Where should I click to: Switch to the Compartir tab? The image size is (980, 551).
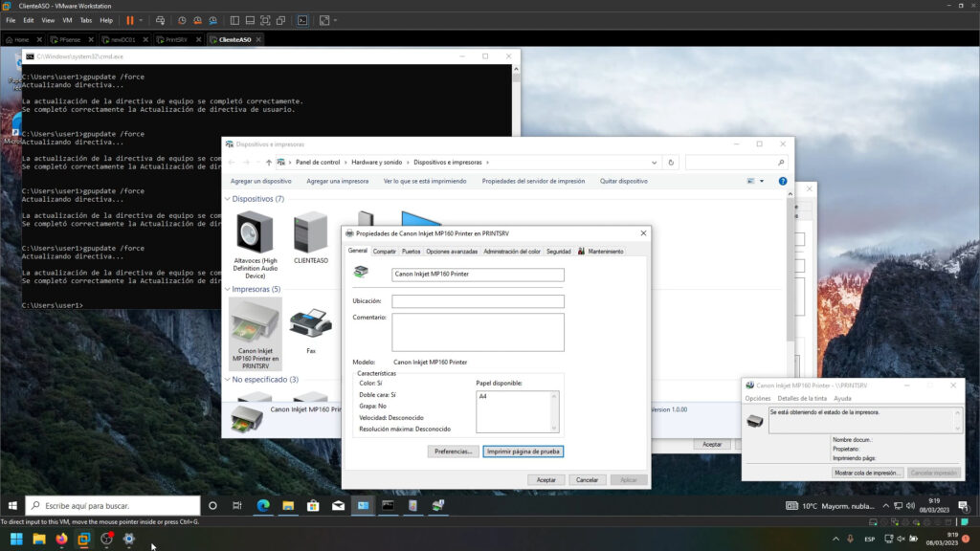coord(384,252)
